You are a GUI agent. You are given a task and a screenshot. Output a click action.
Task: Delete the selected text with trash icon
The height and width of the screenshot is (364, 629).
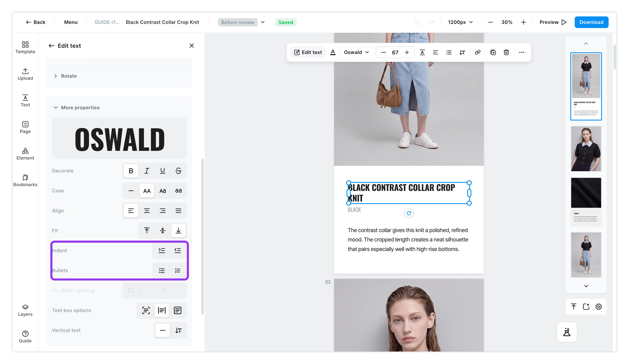click(x=506, y=52)
